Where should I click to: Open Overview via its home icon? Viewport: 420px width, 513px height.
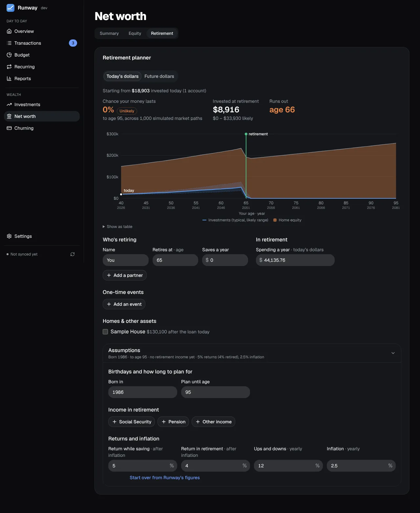coord(9,31)
